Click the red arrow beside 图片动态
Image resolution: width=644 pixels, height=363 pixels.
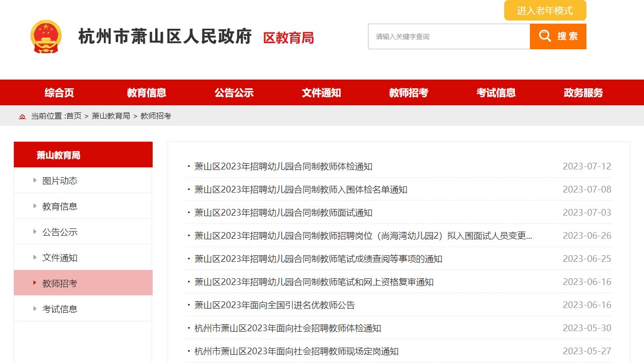tap(33, 180)
